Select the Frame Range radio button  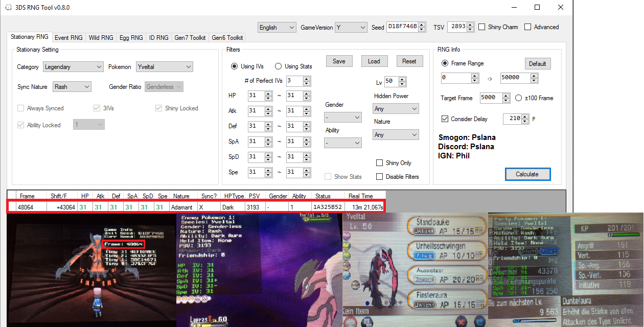click(445, 63)
